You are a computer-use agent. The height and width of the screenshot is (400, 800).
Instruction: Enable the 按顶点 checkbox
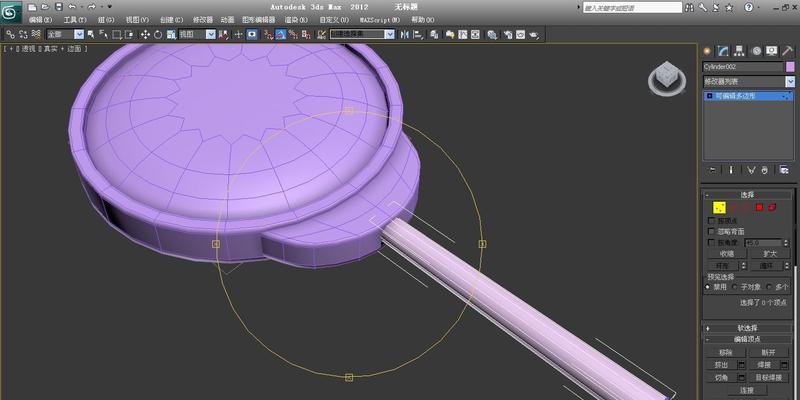point(712,220)
